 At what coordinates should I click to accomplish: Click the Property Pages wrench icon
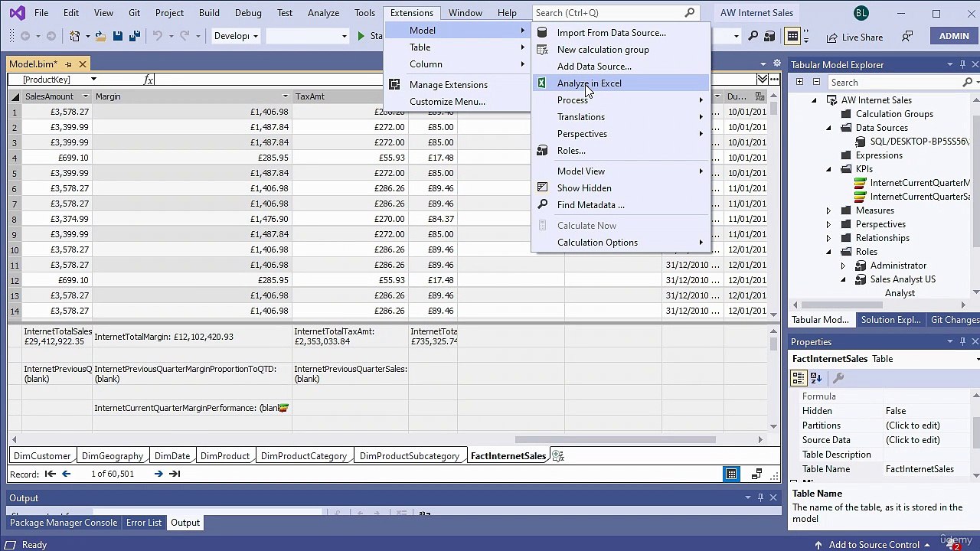tap(838, 377)
